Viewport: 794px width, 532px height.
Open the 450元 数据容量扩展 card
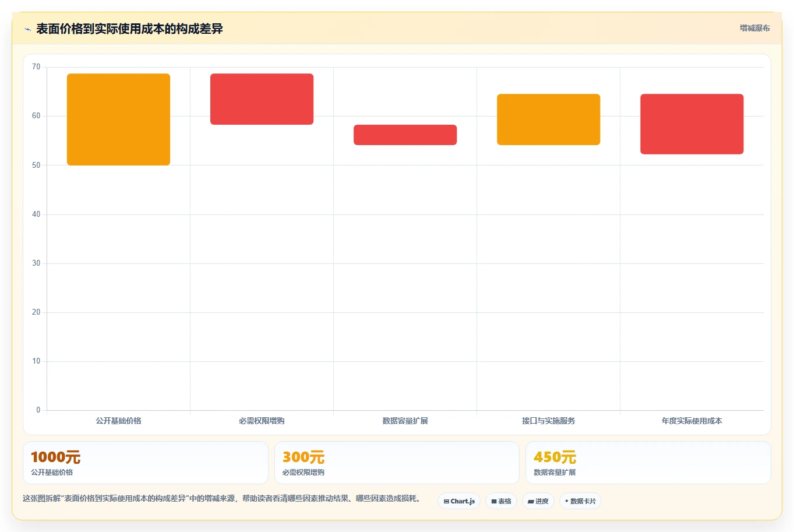click(648, 463)
